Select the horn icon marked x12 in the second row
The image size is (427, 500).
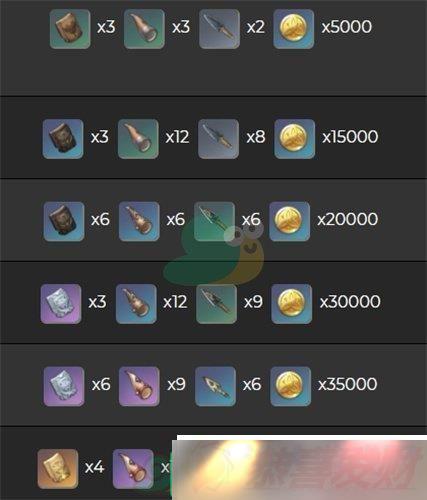tap(138, 139)
